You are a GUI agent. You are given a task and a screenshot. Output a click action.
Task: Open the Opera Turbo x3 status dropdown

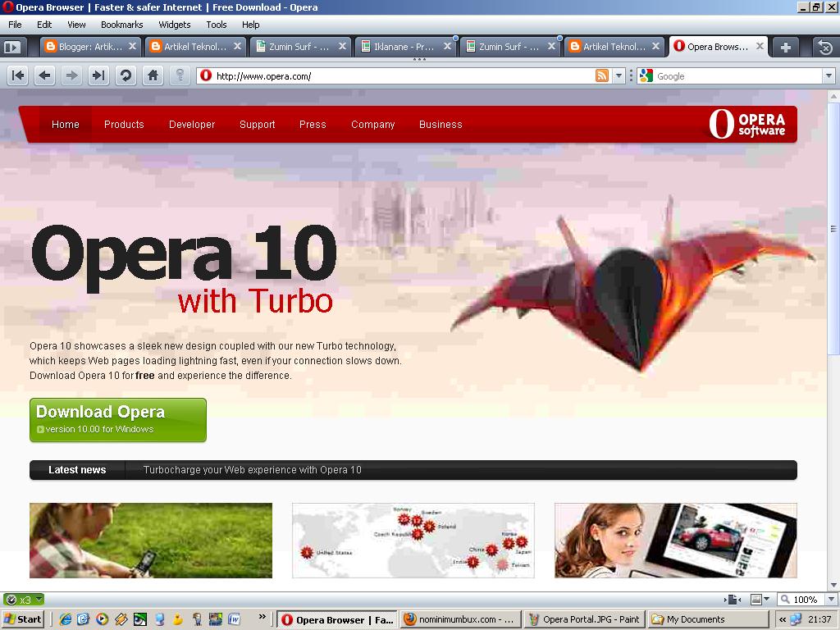pos(39,600)
